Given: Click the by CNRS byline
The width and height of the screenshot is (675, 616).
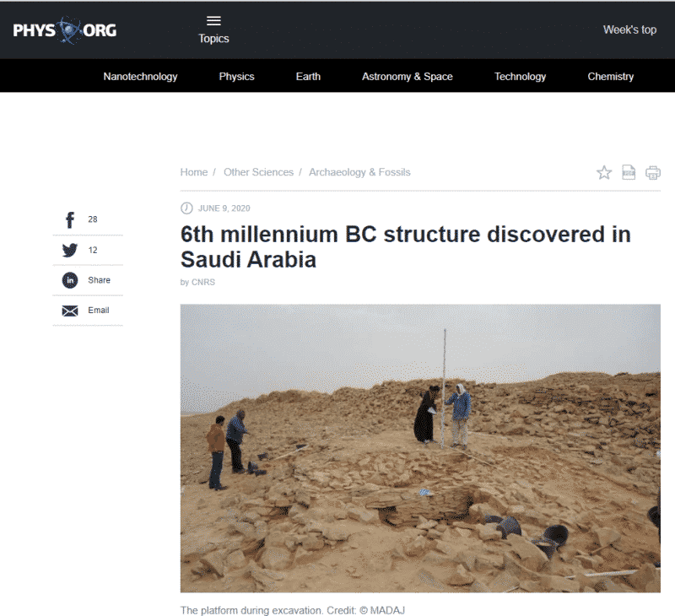Looking at the screenshot, I should point(197,283).
